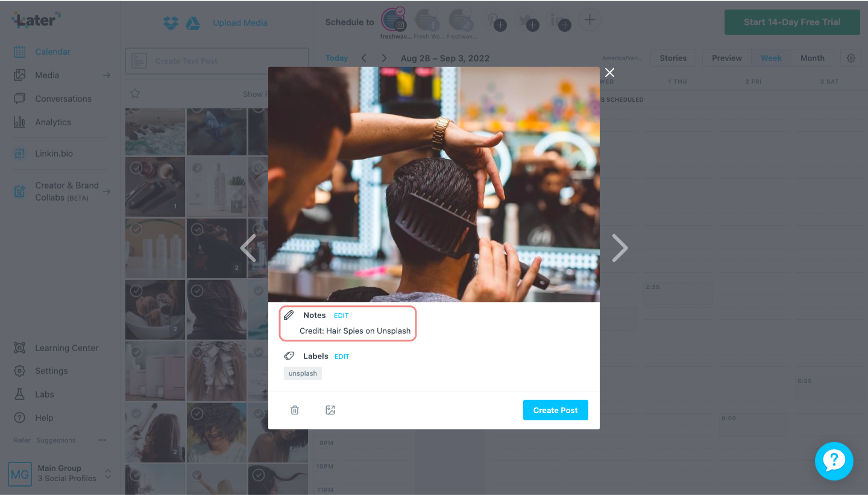Switch calendar to Month view

[812, 58]
